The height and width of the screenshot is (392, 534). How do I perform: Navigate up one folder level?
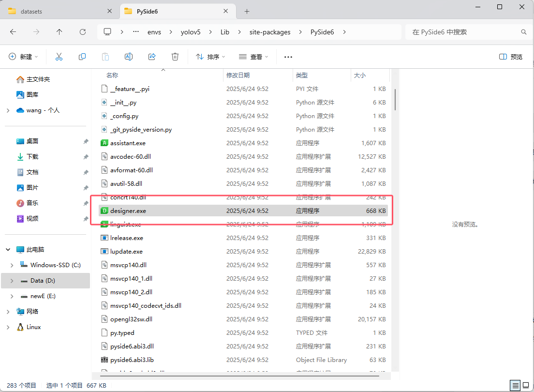(59, 31)
